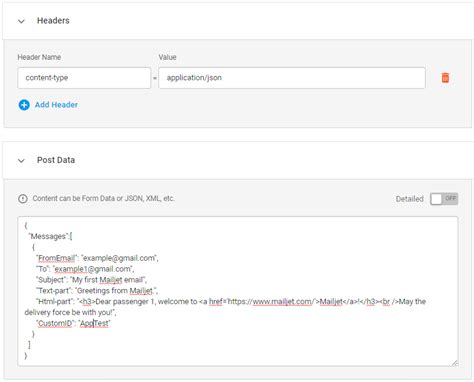Grab the textarea resize handle corner

click(455, 363)
